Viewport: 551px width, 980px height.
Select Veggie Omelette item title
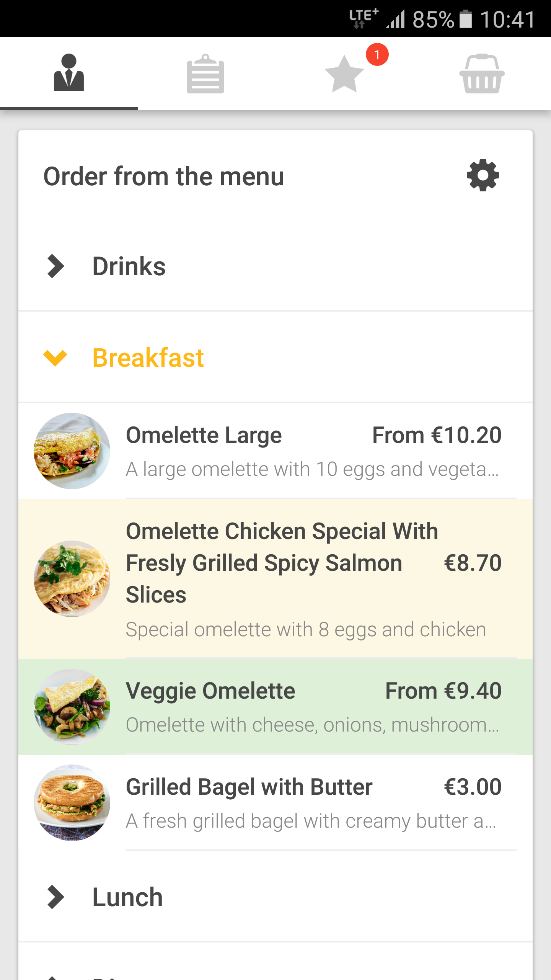tap(210, 691)
